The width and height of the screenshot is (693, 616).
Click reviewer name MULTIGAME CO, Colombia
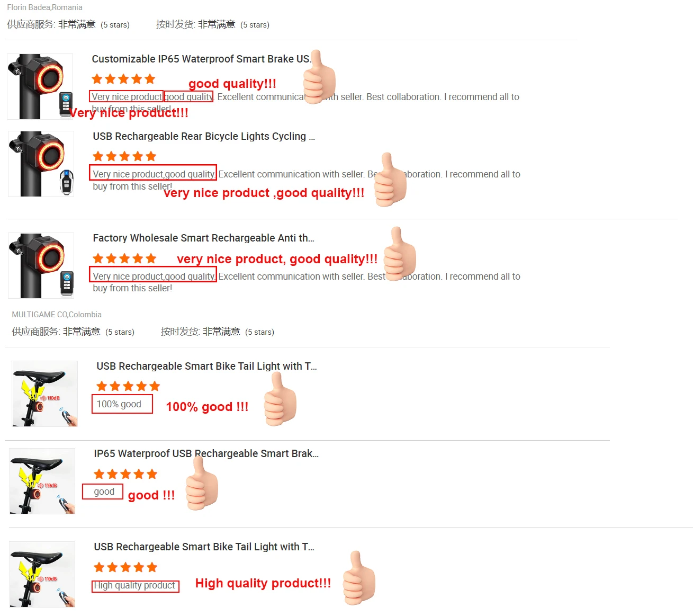click(x=57, y=315)
